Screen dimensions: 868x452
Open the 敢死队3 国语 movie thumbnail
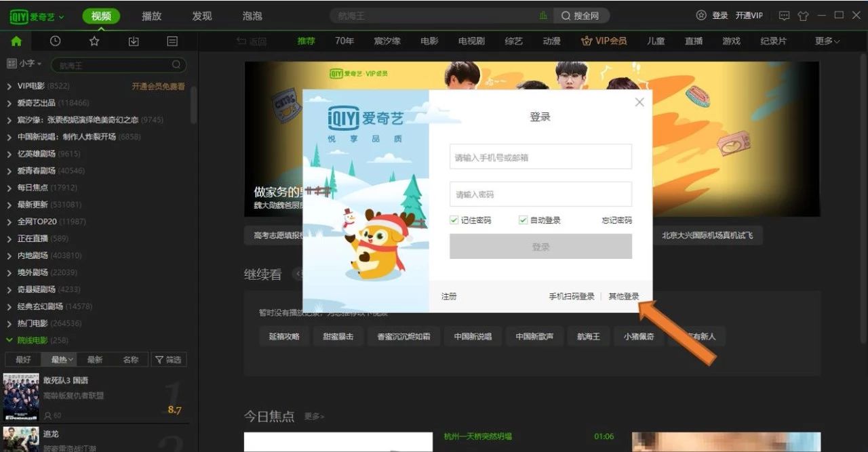20,397
